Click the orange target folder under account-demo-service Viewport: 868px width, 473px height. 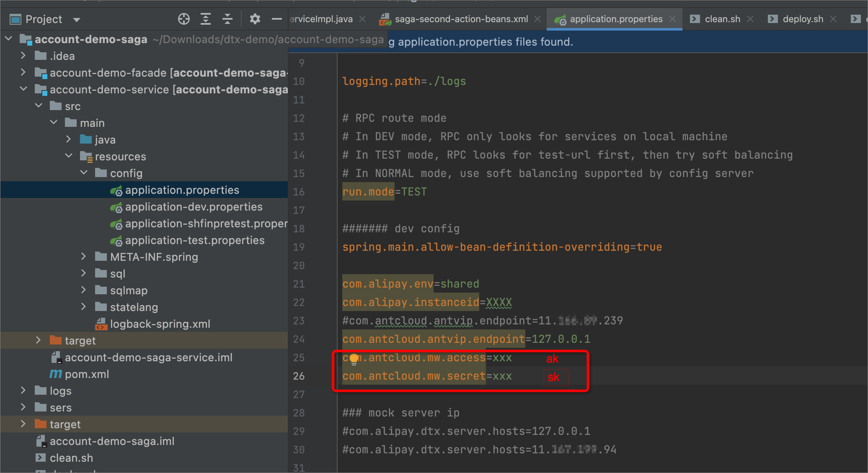pos(144,340)
